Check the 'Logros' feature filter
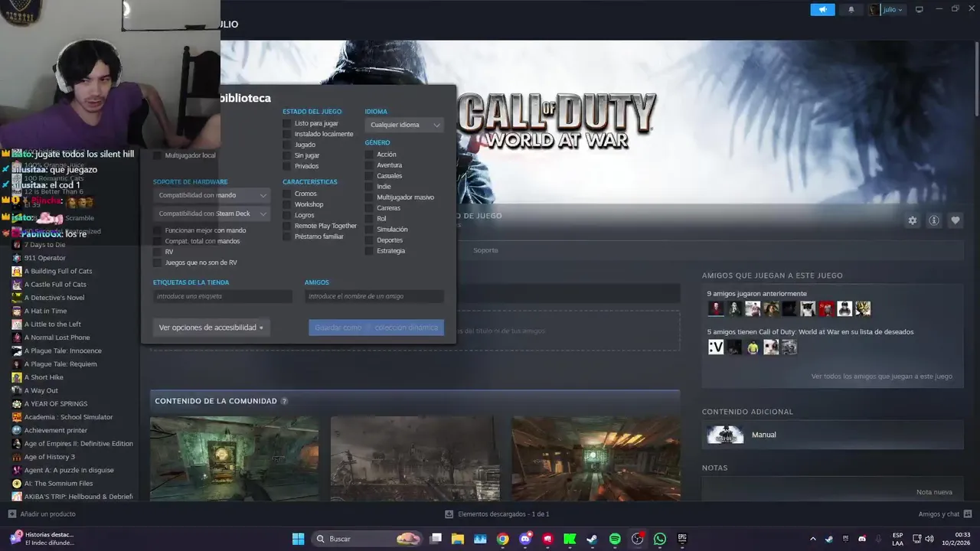 click(287, 215)
